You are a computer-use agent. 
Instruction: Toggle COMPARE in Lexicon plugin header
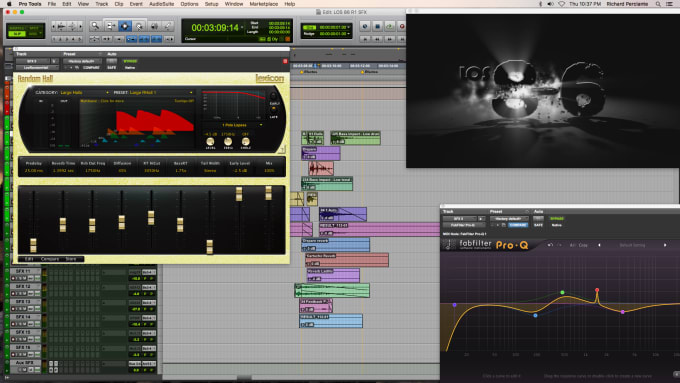91,68
